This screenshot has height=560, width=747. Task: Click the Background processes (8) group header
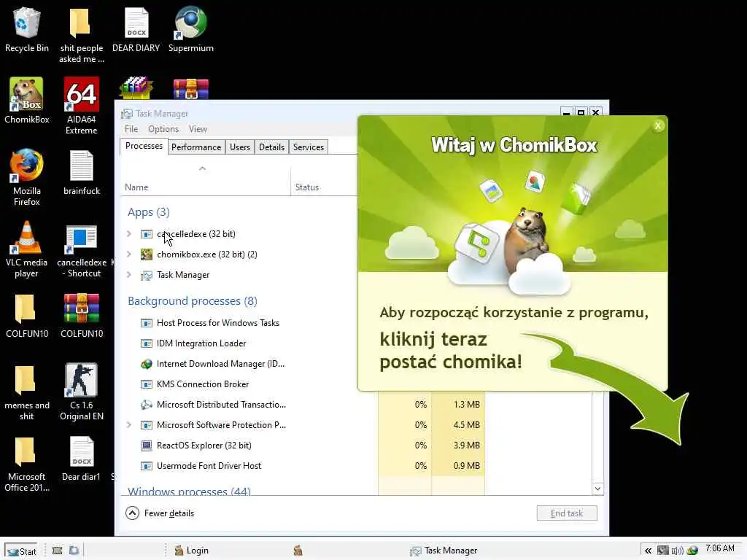pos(193,301)
